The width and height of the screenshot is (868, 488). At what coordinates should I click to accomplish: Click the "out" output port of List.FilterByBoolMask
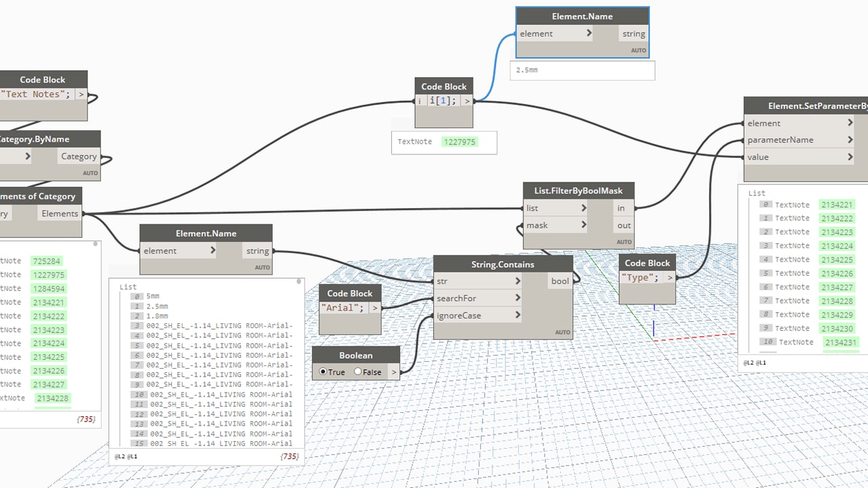(x=623, y=226)
